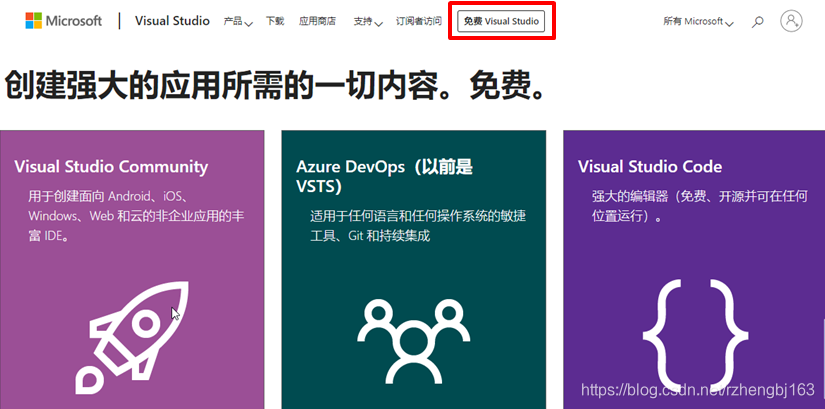825x409 pixels.
Task: Click the people icon on Azure DevOps card
Action: pyautogui.click(x=414, y=341)
